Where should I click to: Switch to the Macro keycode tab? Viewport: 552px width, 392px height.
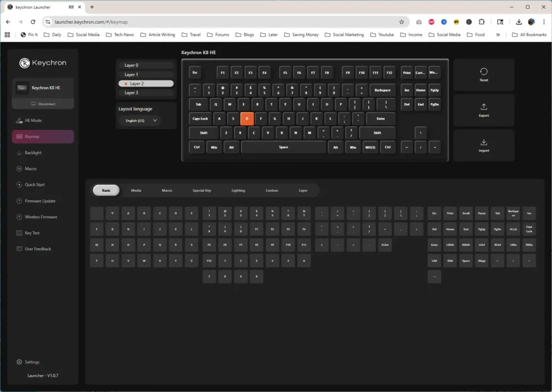point(167,191)
